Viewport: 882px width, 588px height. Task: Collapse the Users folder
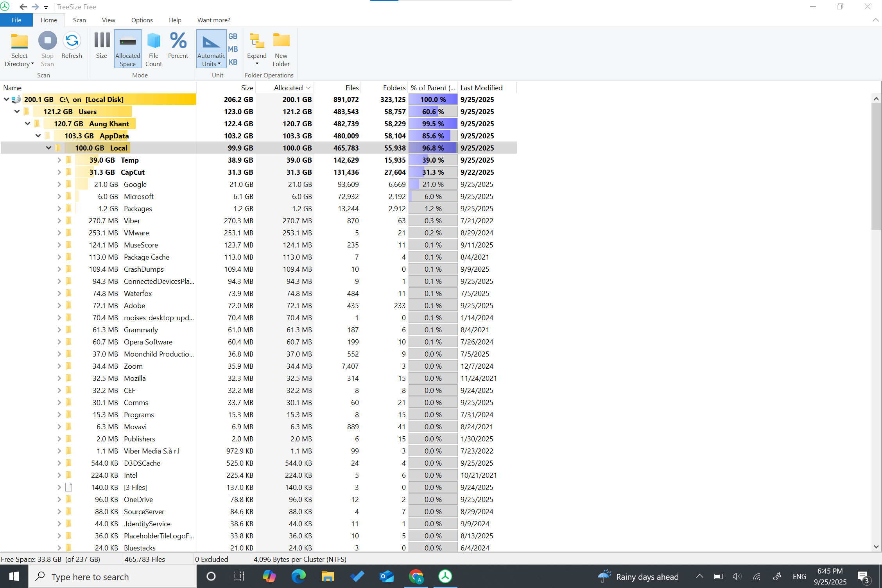(17, 111)
